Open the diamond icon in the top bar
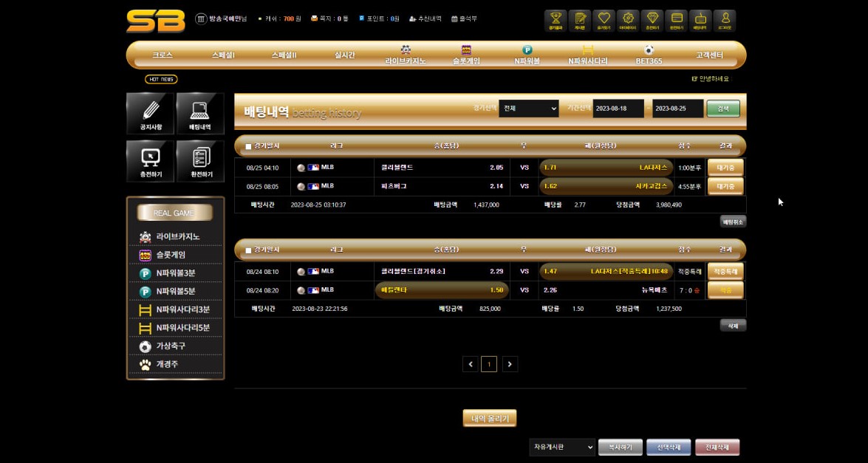The height and width of the screenshot is (463, 868). (652, 21)
